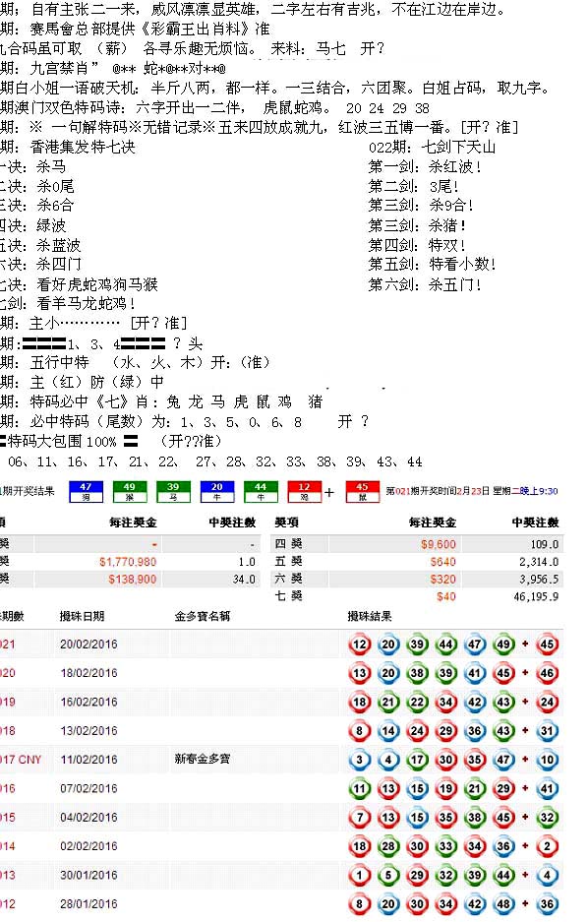Click the green 49 result box
Viewport: 588px width, 922px height.
[129, 492]
